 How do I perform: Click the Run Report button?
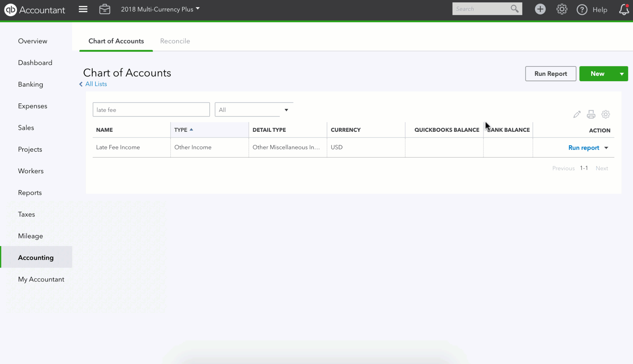[550, 73]
